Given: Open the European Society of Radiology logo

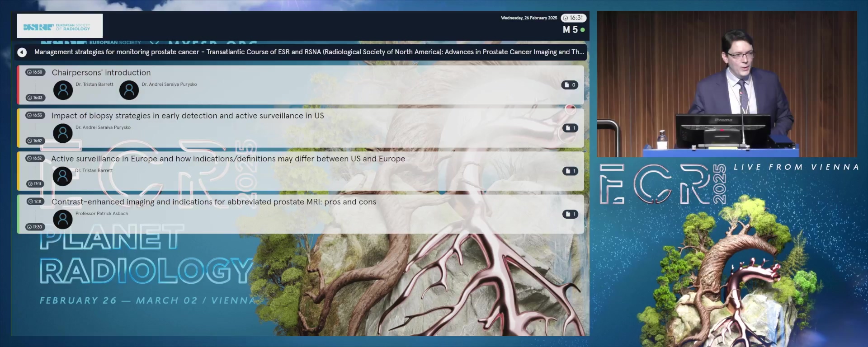Looking at the screenshot, I should click(60, 26).
